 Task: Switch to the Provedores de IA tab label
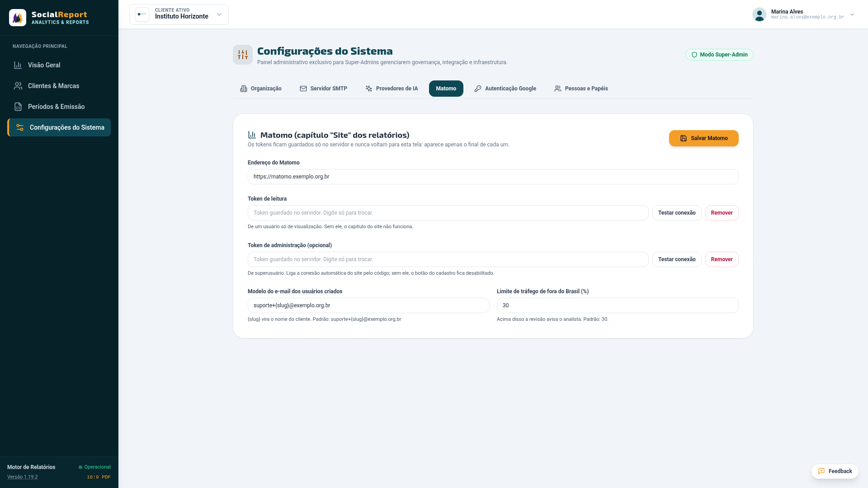point(397,89)
